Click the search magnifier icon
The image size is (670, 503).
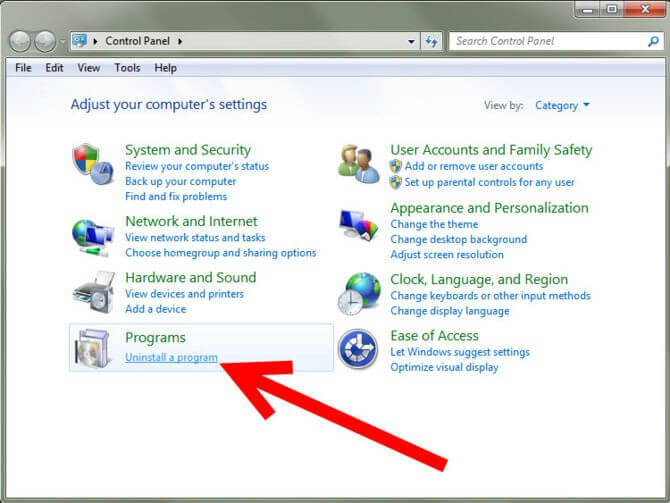pyautogui.click(x=653, y=41)
